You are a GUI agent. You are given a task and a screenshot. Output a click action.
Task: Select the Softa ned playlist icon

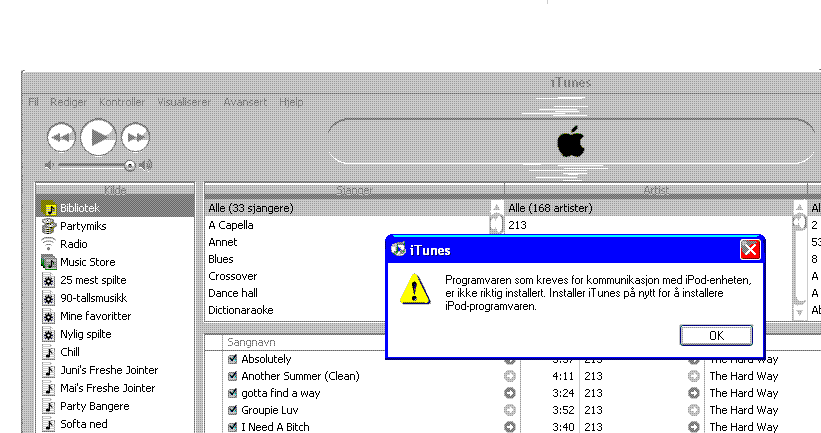tap(49, 424)
